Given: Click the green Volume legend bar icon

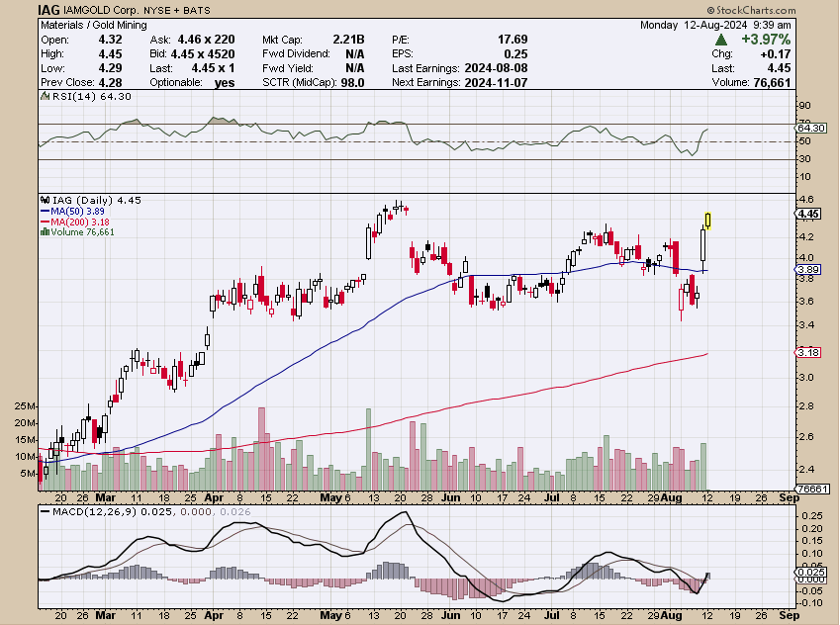Looking at the screenshot, I should coord(45,231).
